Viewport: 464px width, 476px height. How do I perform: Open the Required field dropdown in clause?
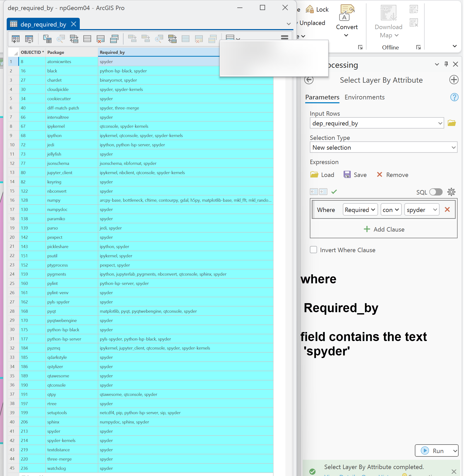pos(360,210)
